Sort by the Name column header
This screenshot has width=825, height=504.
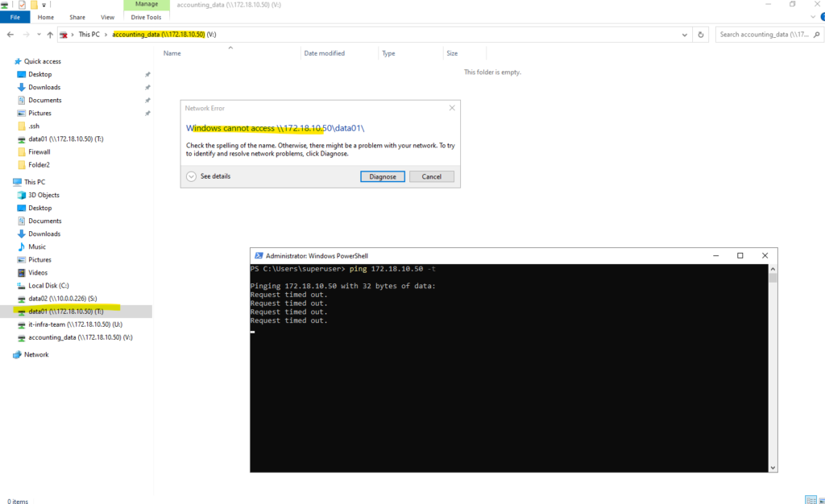coord(172,54)
